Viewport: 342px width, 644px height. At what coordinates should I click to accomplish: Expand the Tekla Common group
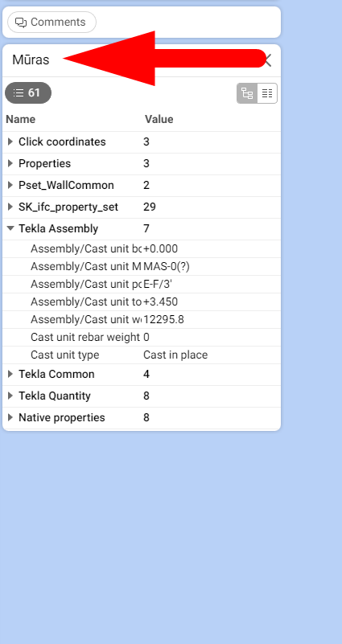pyautogui.click(x=10, y=374)
